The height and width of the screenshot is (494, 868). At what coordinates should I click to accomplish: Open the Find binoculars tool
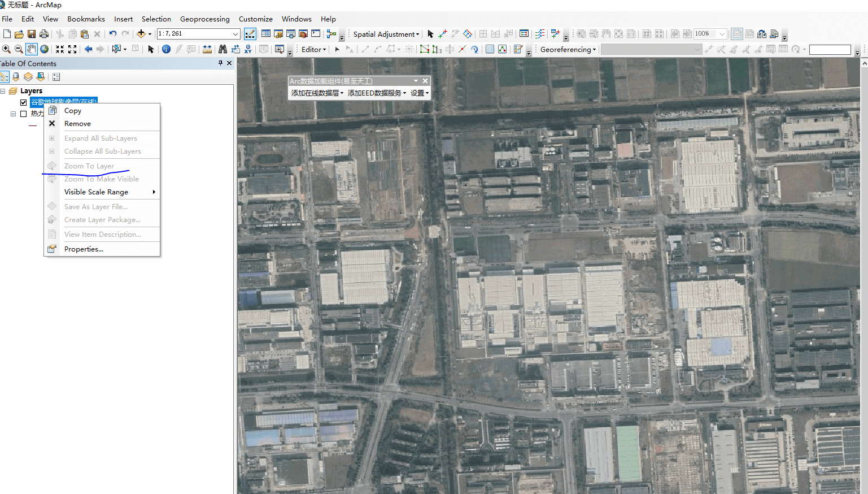coord(223,49)
